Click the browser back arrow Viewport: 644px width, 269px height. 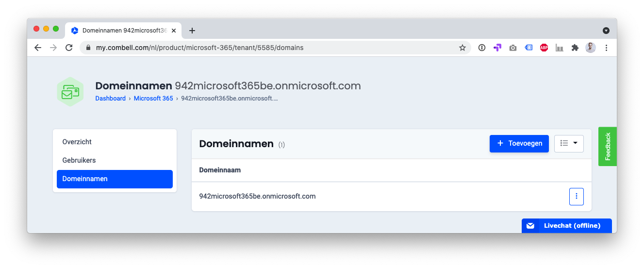tap(38, 48)
